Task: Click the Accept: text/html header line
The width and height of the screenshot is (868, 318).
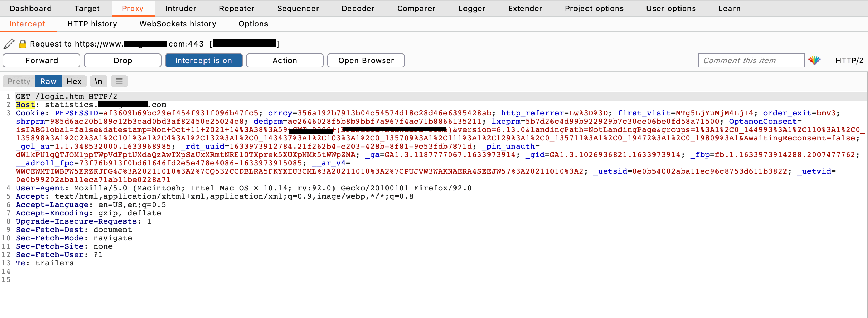Action: click(x=215, y=196)
